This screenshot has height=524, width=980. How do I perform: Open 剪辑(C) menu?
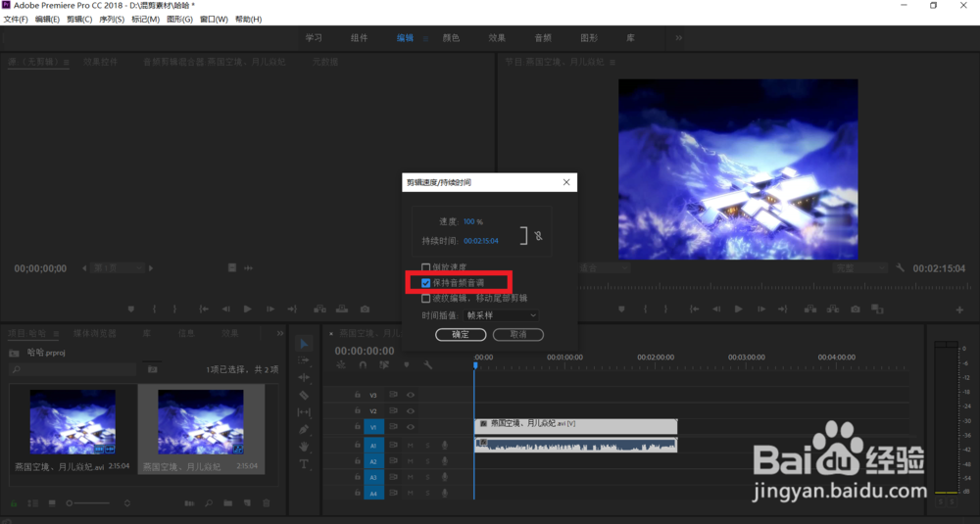[x=79, y=20]
